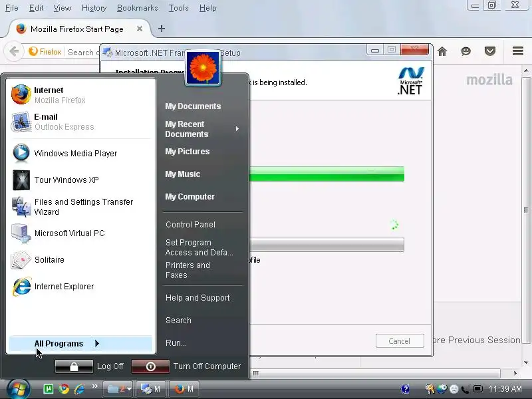Expand My Recent Documents submenu arrow
Image resolution: width=532 pixels, height=399 pixels.
pos(237,129)
